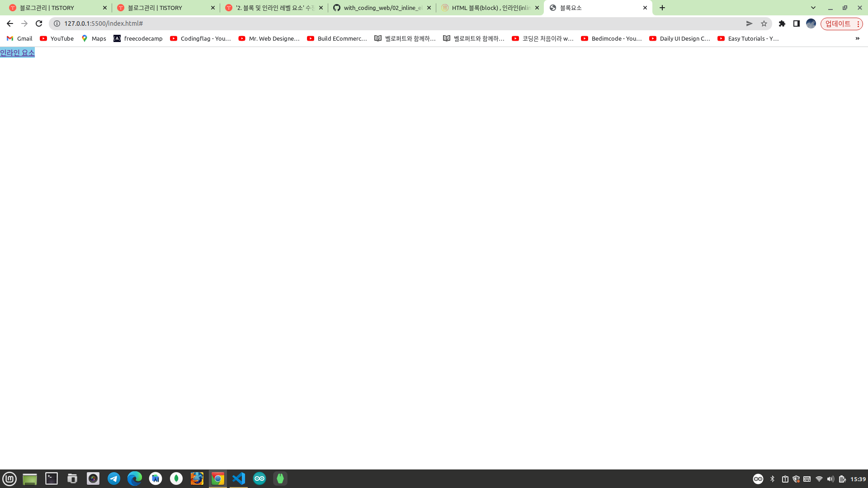Open a new tab with the plus button

click(662, 8)
